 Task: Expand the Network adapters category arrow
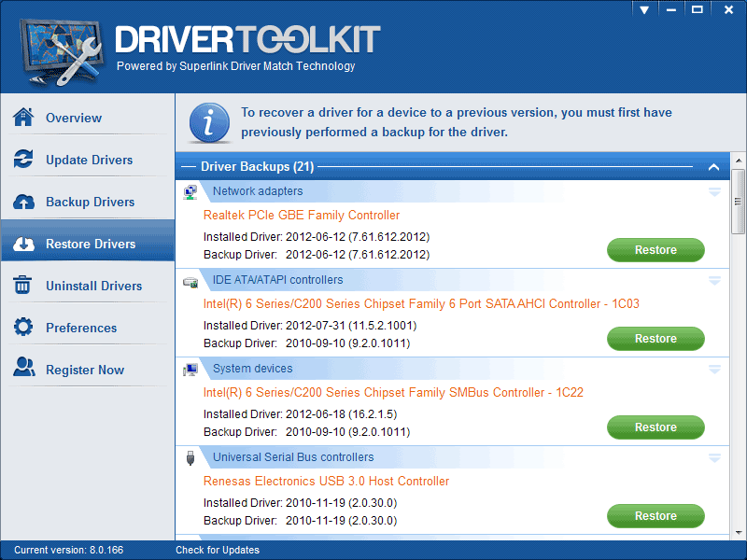point(714,192)
